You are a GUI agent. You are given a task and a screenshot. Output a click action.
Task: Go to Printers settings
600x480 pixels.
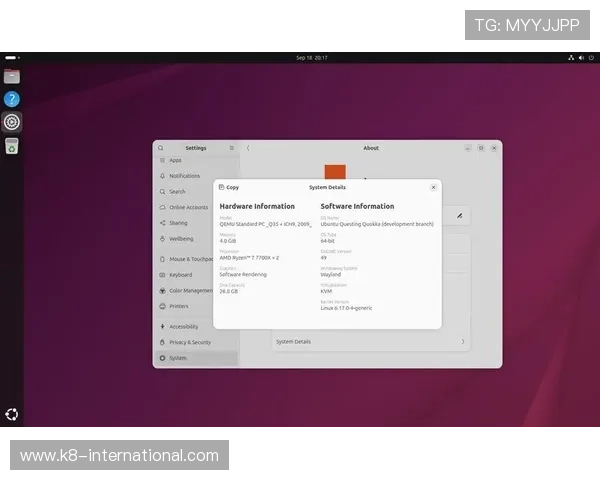click(x=178, y=306)
